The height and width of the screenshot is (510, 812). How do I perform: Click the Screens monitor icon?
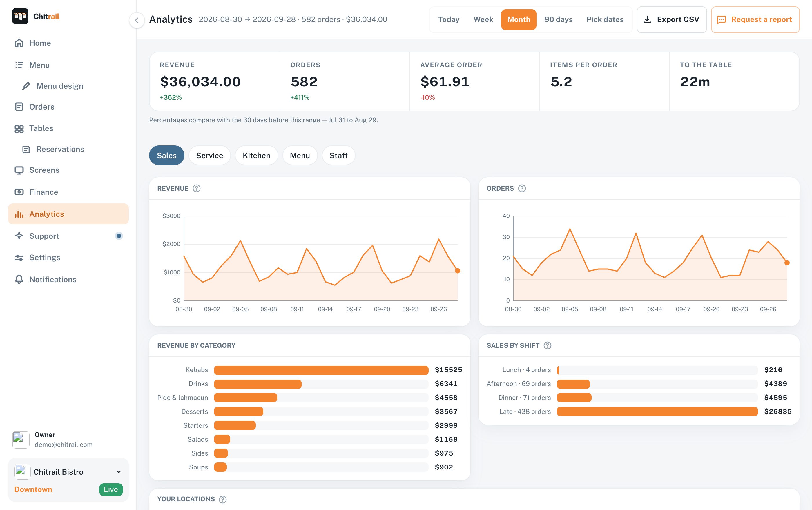(19, 170)
